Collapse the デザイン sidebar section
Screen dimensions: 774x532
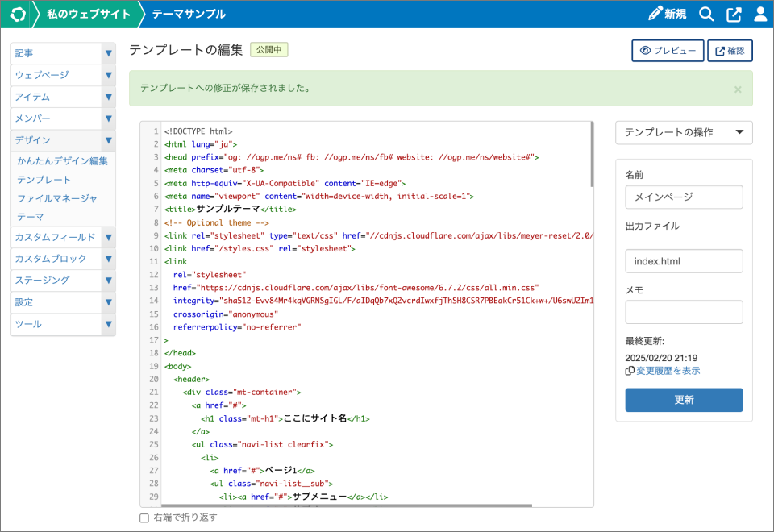108,141
